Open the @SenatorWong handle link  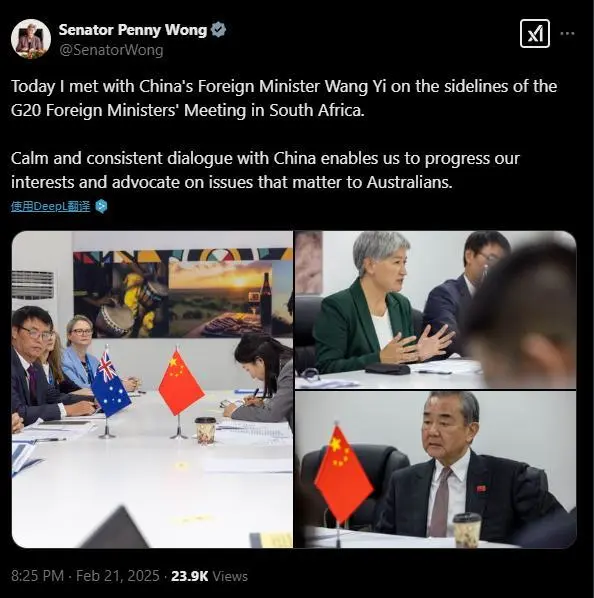111,50
